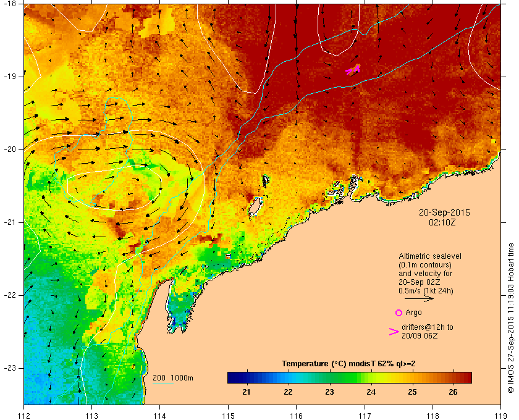519x420 pixels.
Task: Click the 'drifters@12h to' legend label
Action: (428, 327)
